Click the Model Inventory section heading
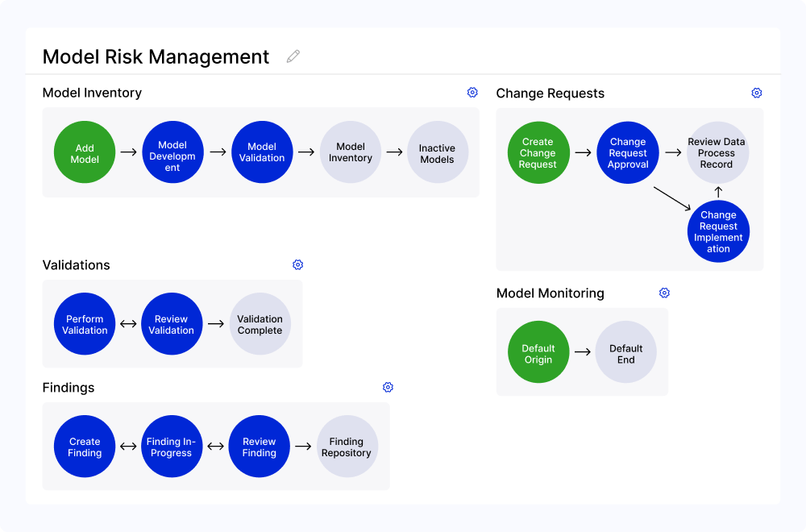 (92, 93)
